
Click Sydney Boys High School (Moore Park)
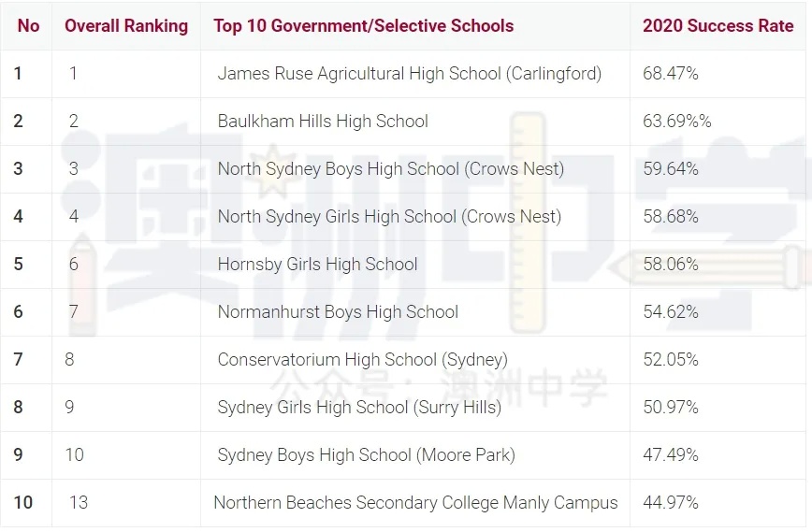click(366, 455)
